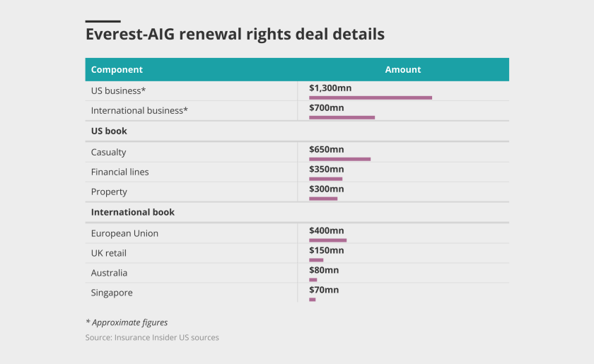Viewport: 594px width, 364px height.
Task: Click the $1,300mn bar
Action: (370, 98)
